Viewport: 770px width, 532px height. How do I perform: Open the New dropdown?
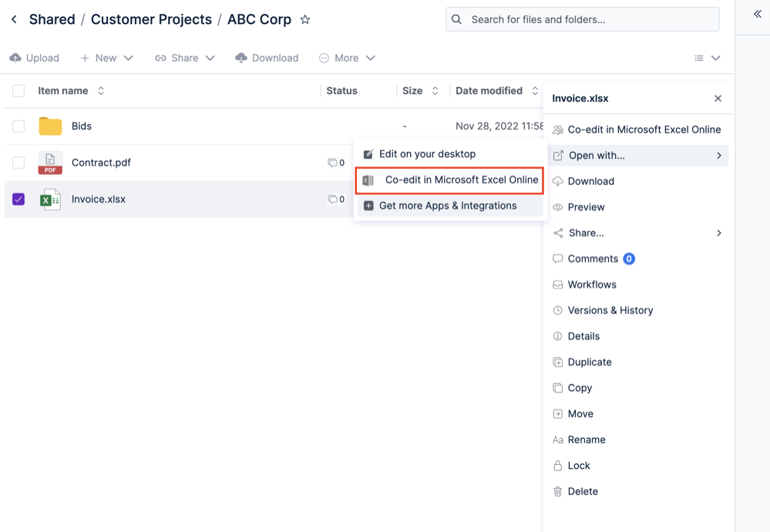point(106,58)
